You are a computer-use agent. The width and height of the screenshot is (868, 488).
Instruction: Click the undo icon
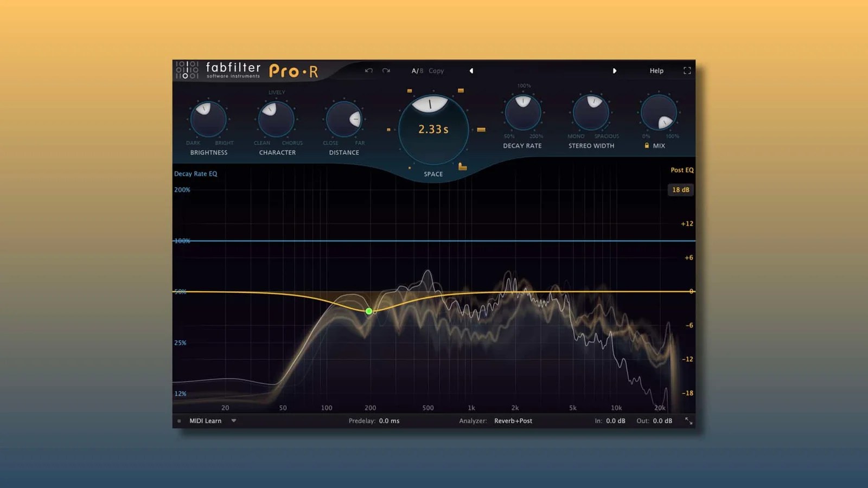pyautogui.click(x=369, y=70)
